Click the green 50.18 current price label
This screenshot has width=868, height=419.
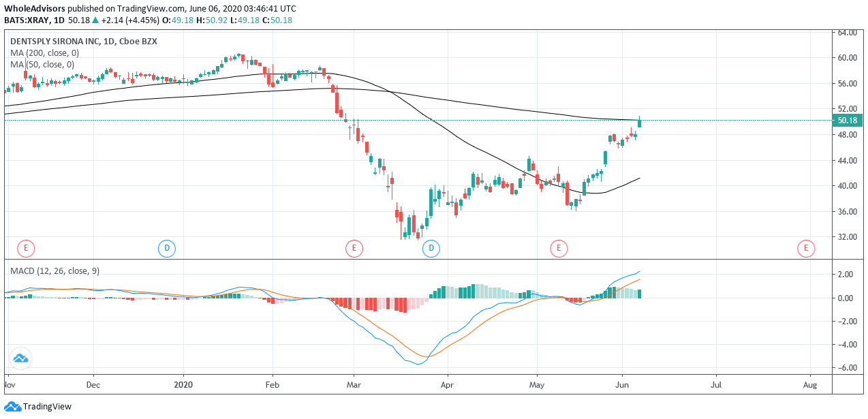coord(848,121)
